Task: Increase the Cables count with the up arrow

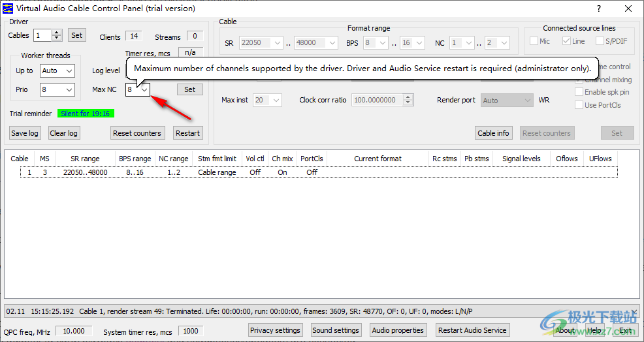Action: (x=57, y=33)
